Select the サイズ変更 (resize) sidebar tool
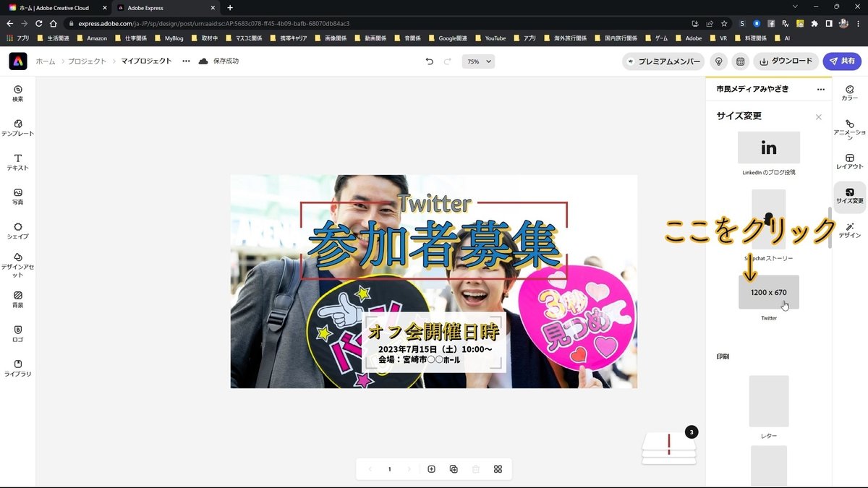This screenshot has height=488, width=868. tap(850, 197)
